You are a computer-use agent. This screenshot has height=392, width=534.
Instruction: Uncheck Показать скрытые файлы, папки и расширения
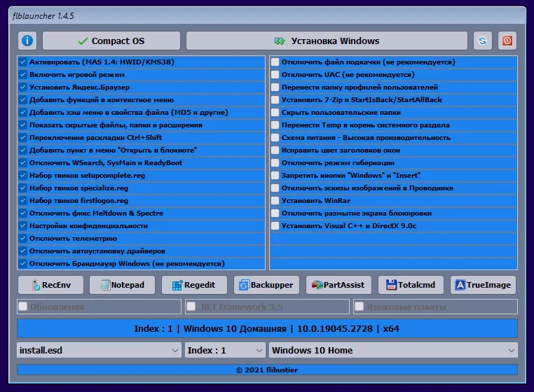(23, 125)
